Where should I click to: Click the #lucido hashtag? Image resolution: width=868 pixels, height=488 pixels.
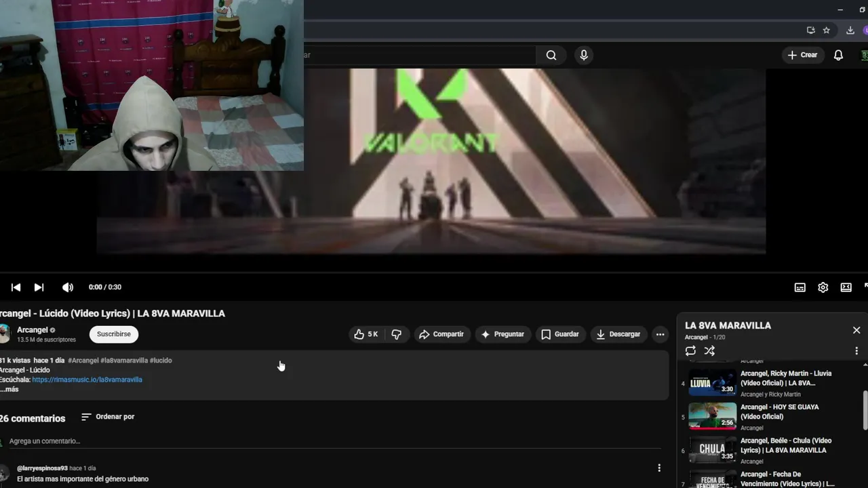click(x=161, y=361)
